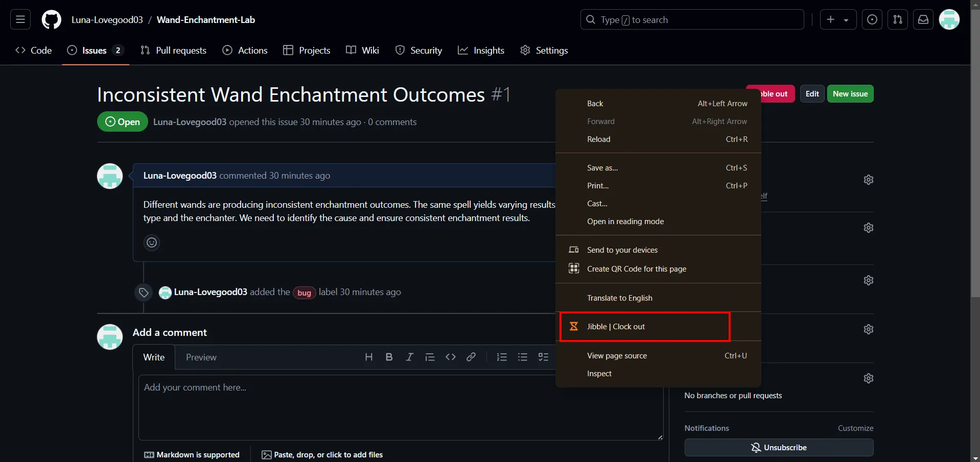
Task: Click the italic formatting icon
Action: coord(409,357)
